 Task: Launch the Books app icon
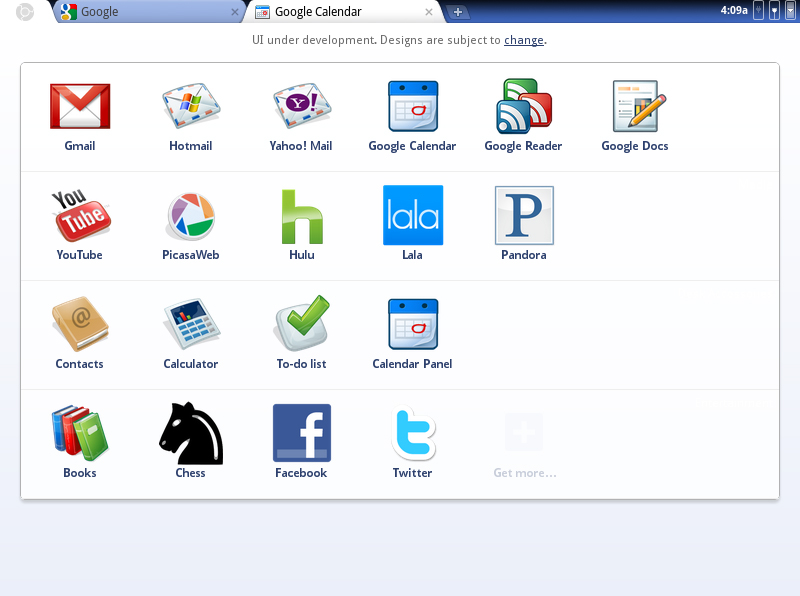tap(80, 433)
